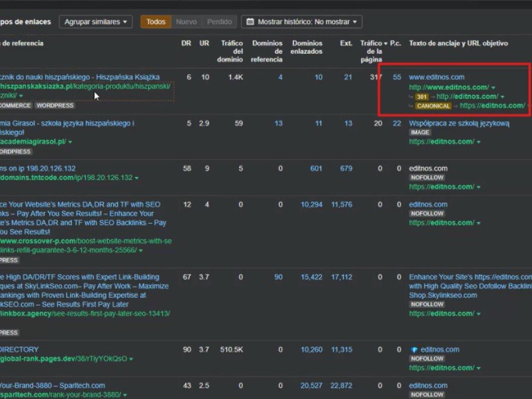Click the 301 redirect badge
The height and width of the screenshot is (399, 532).
pyautogui.click(x=422, y=96)
